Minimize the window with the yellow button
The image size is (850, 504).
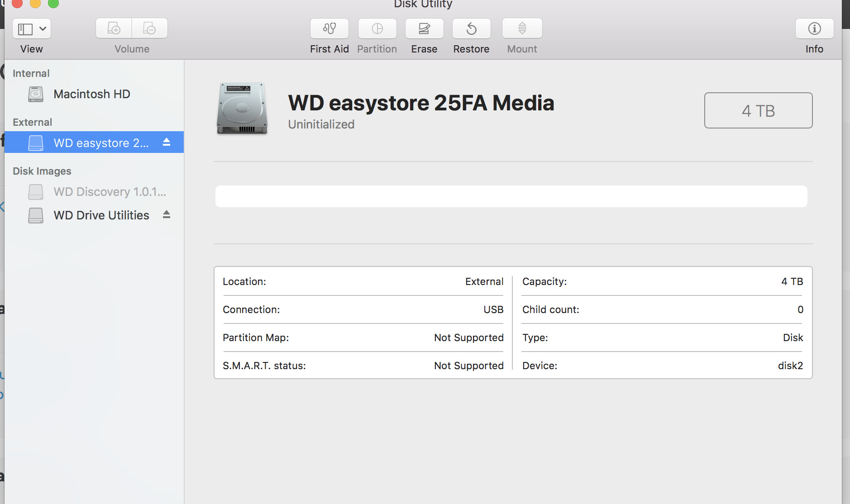point(35,3)
